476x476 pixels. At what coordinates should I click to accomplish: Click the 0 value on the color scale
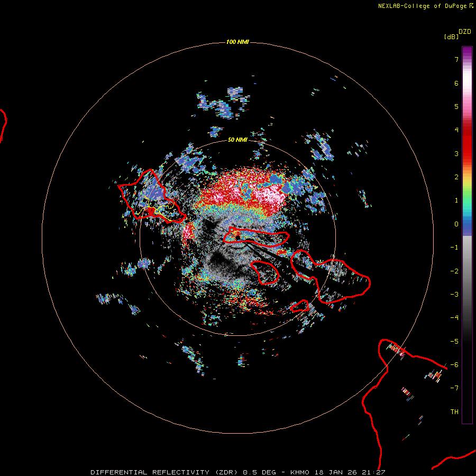[x=456, y=224]
